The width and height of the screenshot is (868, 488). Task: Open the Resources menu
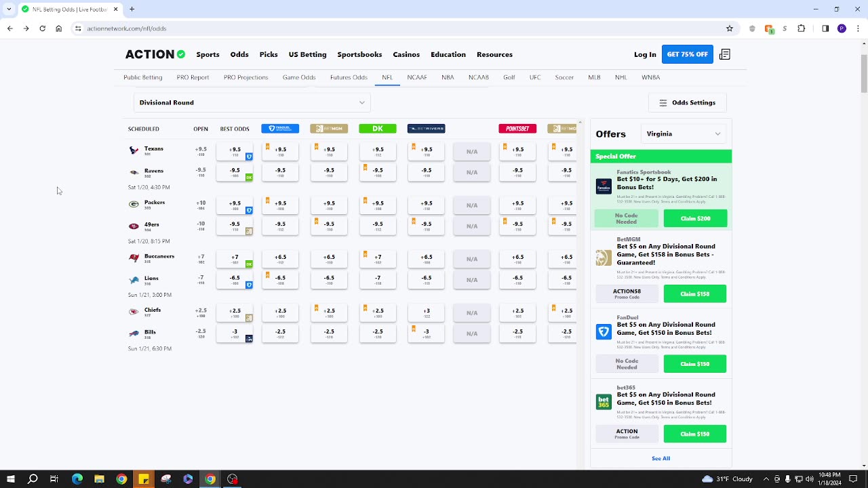pyautogui.click(x=494, y=54)
